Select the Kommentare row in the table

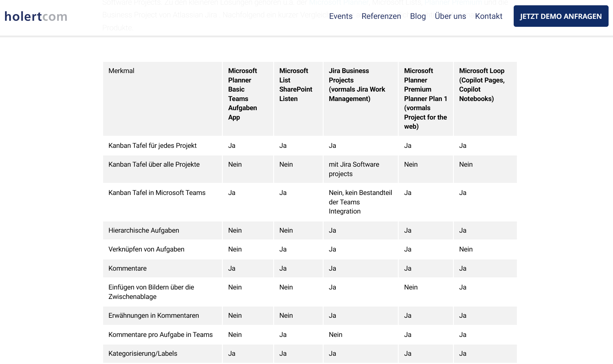click(127, 268)
